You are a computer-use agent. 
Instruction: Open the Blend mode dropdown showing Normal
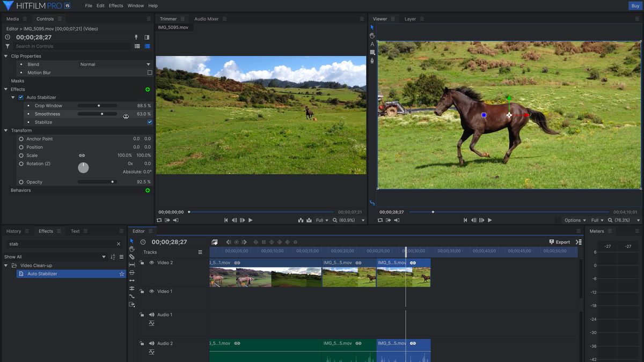(115, 64)
